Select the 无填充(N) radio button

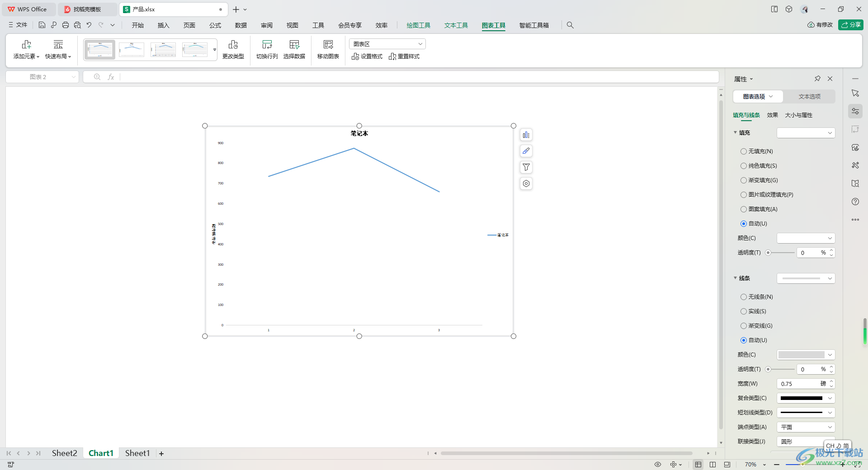point(744,151)
